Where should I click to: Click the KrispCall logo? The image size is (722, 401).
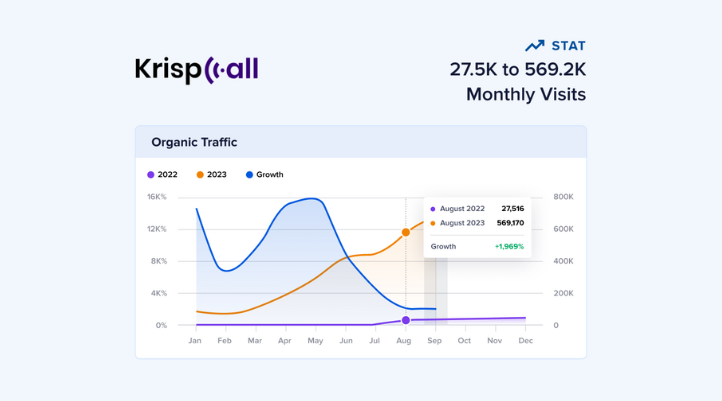[x=197, y=70]
